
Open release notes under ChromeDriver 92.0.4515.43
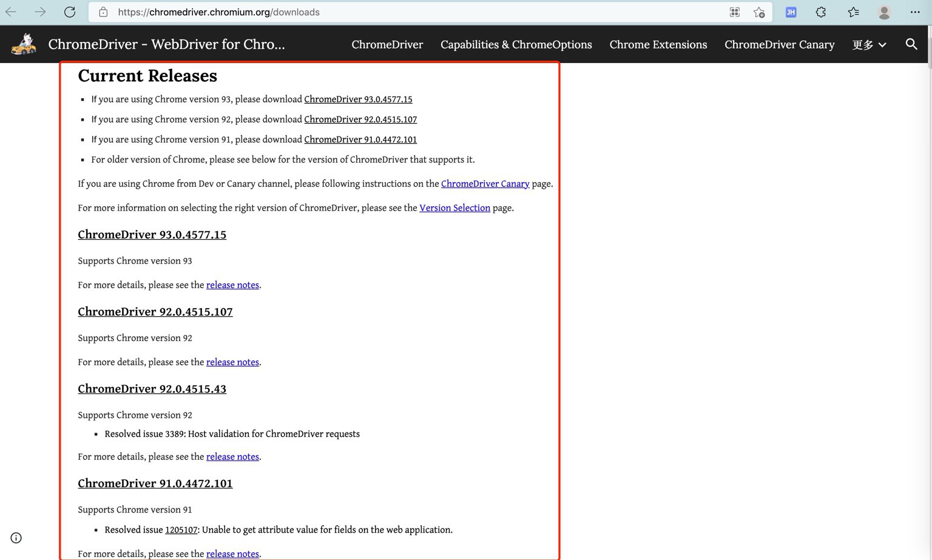232,457
